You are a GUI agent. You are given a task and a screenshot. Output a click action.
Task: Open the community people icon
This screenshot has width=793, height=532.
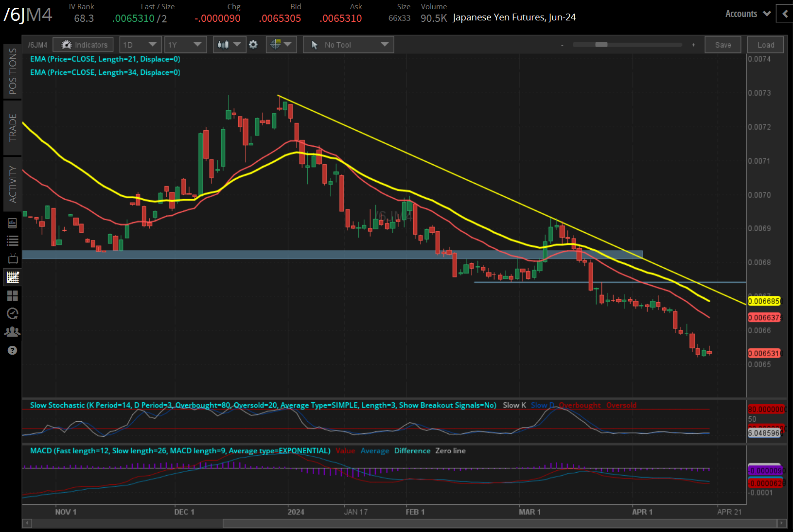13,332
